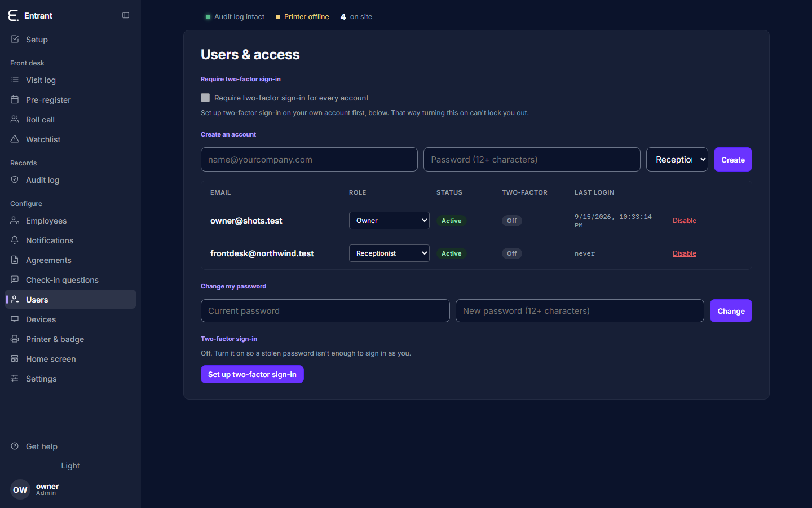Click the Users person-plus icon
Image resolution: width=812 pixels, height=508 pixels.
pos(15,299)
